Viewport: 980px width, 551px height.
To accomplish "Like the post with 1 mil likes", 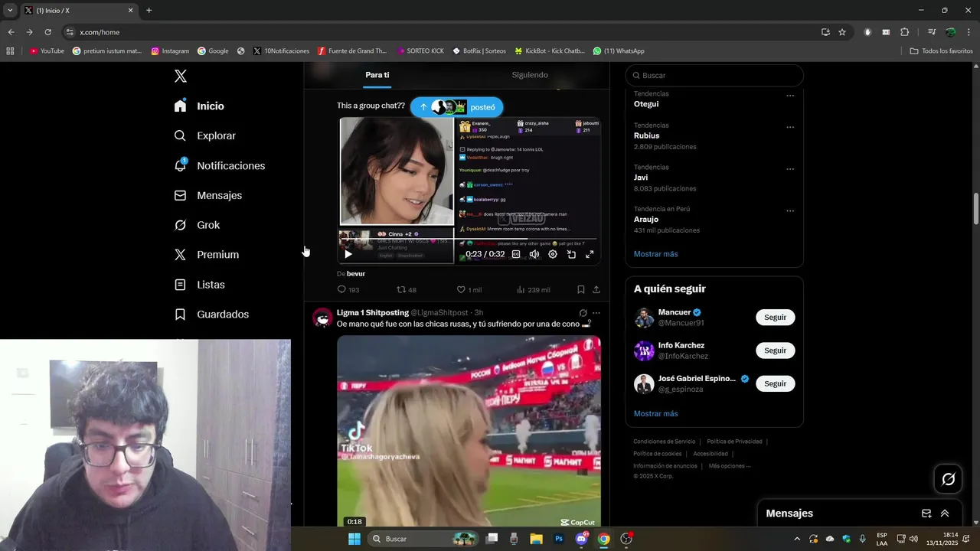I will coord(469,290).
